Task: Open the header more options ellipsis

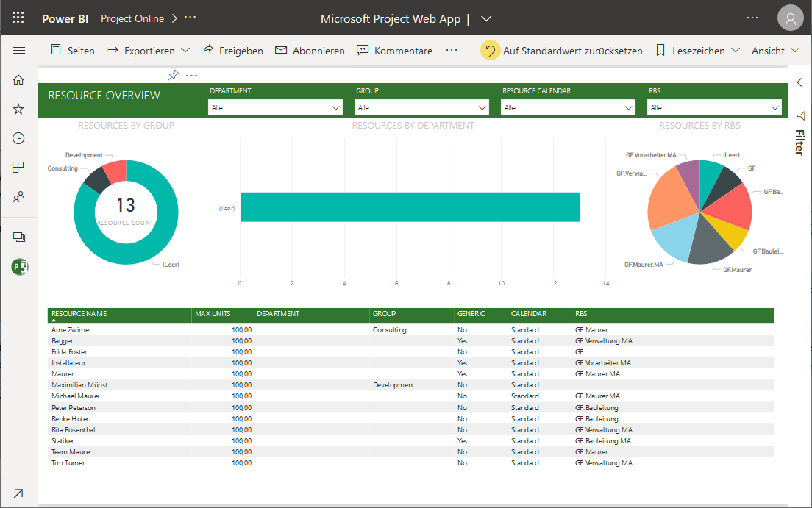Action: [x=752, y=18]
